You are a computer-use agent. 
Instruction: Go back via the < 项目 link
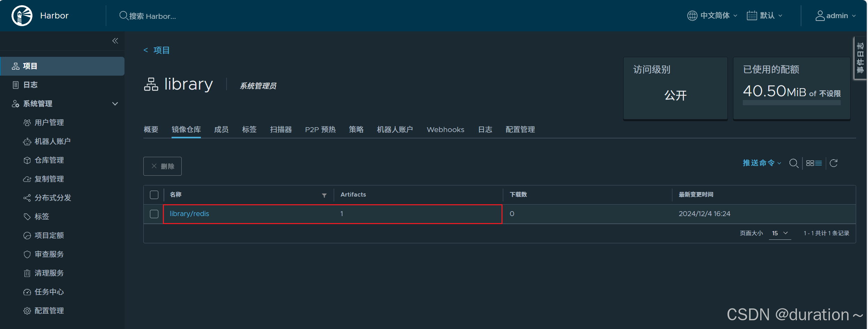click(156, 50)
